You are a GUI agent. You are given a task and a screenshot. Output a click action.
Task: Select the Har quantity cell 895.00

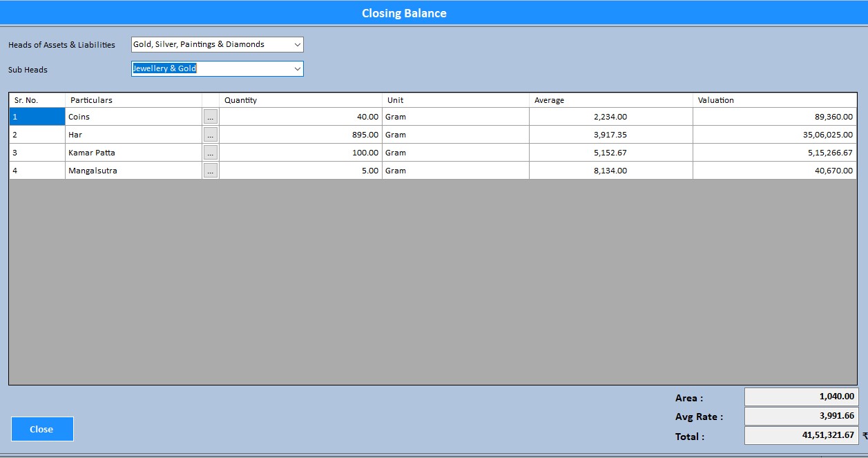tap(300, 135)
